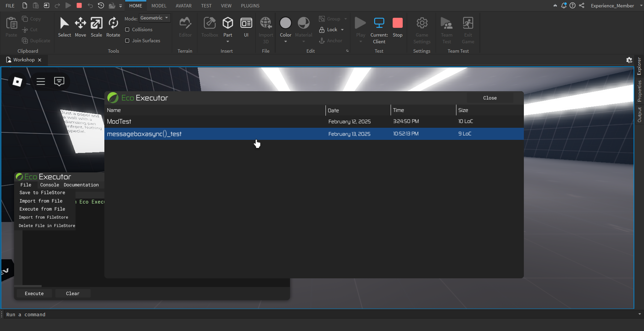644x331 pixels.
Task: Expand the Color dropdown arrow
Action: click(286, 42)
